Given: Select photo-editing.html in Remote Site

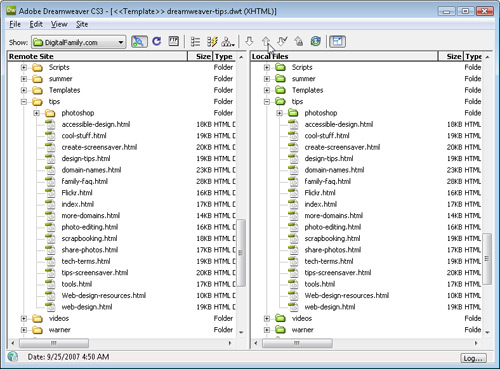Looking at the screenshot, I should 90,227.
